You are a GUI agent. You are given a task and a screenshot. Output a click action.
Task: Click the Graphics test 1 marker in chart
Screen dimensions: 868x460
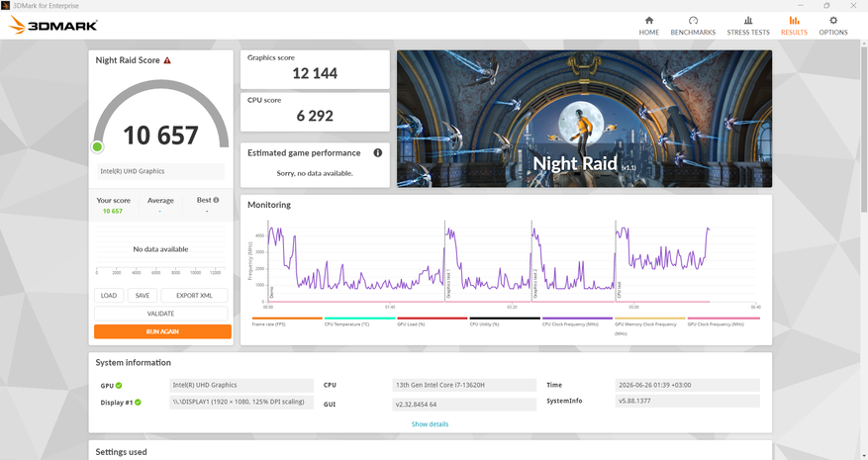point(448,283)
